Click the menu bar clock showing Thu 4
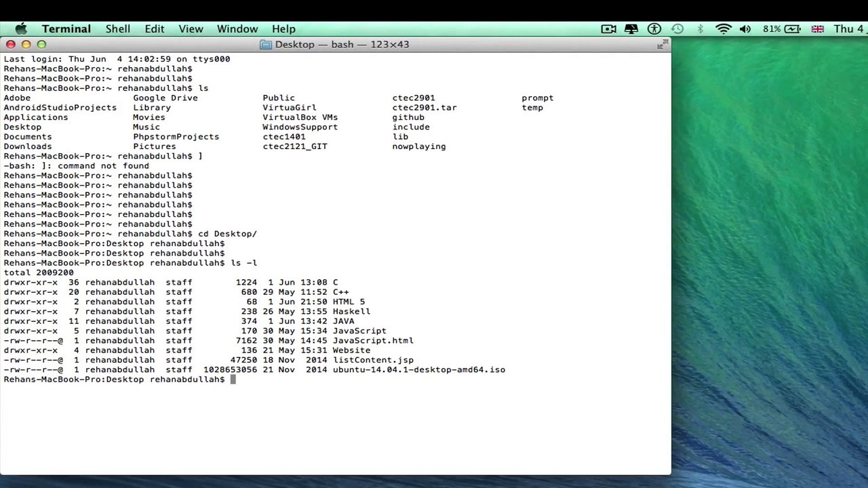Image resolution: width=868 pixels, height=488 pixels. 849,29
